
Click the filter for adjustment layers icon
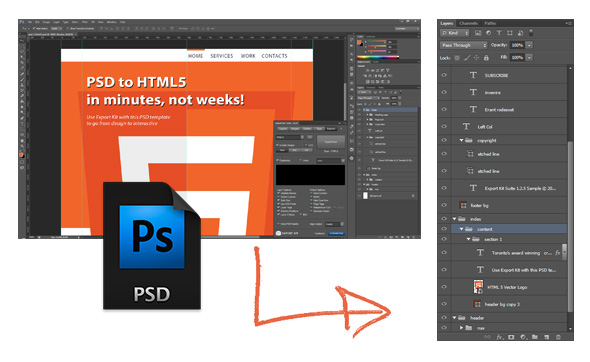pos(488,33)
